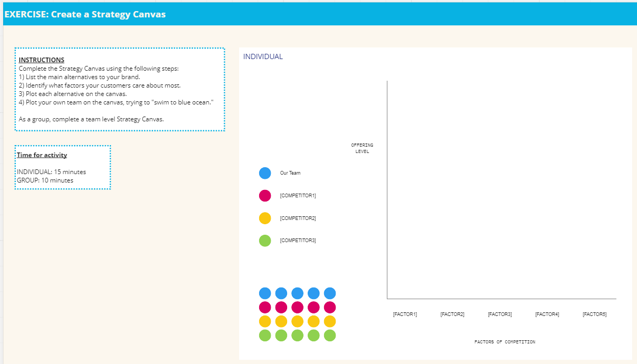Select the [COMPETITOR1] text label
The image size is (637, 364).
pyautogui.click(x=298, y=196)
